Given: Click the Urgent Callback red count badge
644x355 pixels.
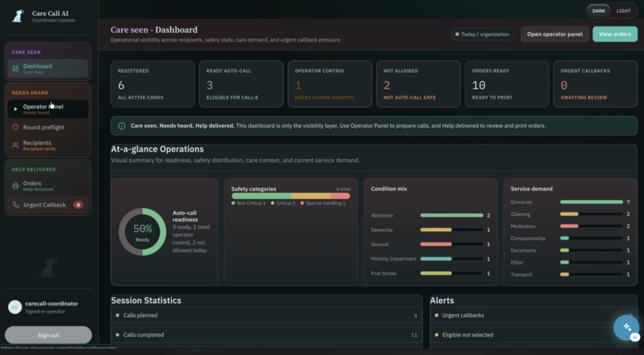Looking at the screenshot, I should tap(78, 205).
